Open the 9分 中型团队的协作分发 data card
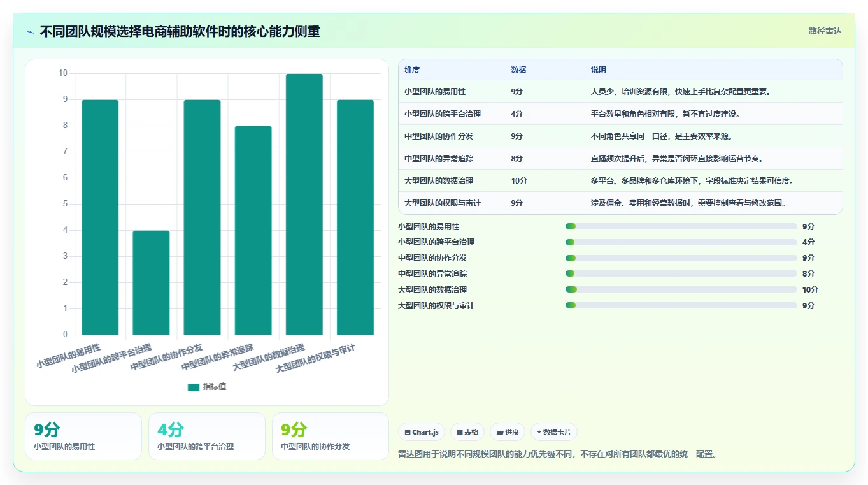The image size is (868, 485). coord(331,436)
